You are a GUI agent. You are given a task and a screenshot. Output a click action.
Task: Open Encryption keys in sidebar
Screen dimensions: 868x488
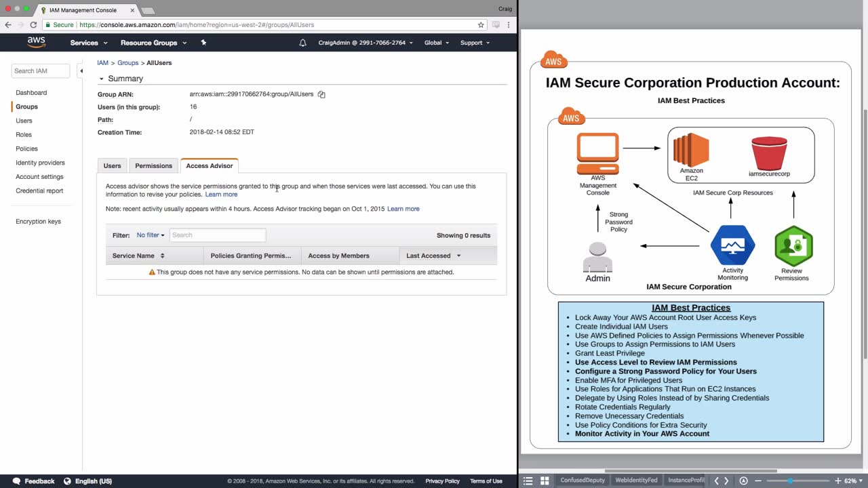[x=38, y=222]
